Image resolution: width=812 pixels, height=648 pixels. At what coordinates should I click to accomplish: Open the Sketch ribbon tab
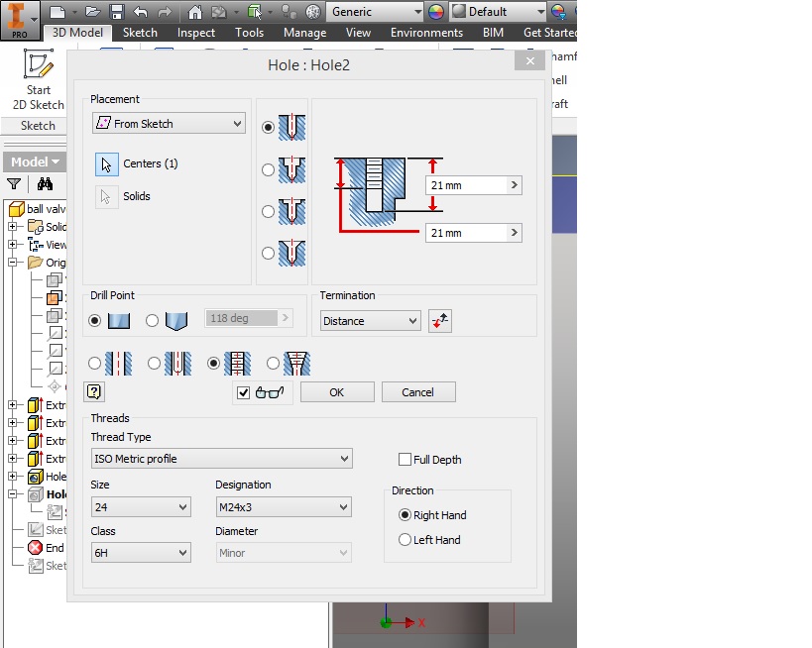[x=140, y=32]
